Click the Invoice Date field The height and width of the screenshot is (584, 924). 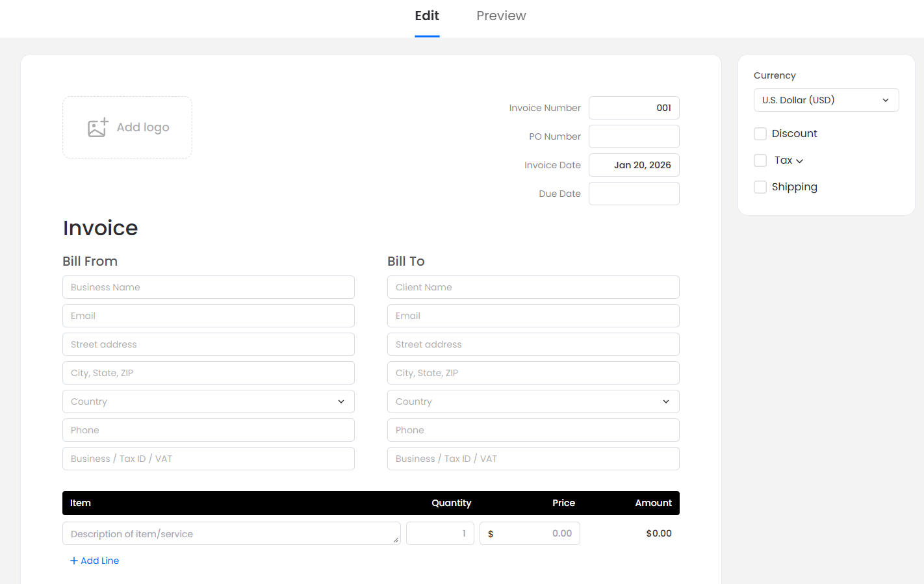(x=634, y=165)
